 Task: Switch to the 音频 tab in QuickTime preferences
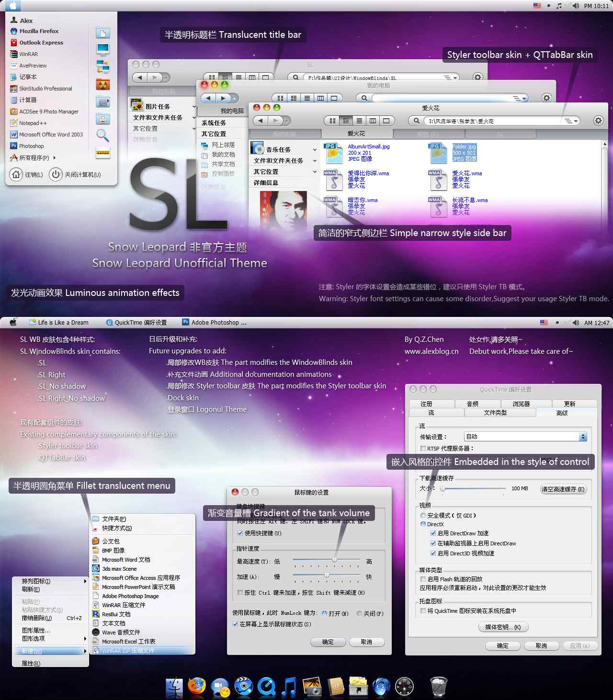coord(473,404)
